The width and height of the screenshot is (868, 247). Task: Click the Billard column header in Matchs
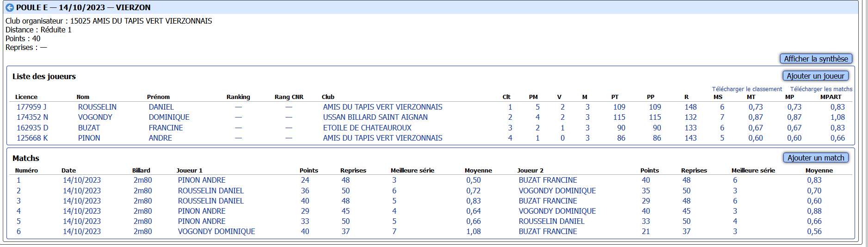(141, 170)
